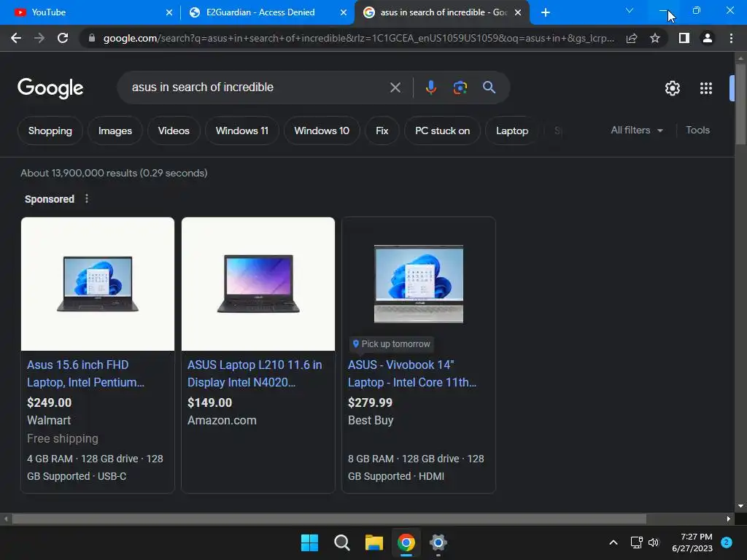The width and height of the screenshot is (747, 560).
Task: Click the Google logo
Action: click(x=50, y=88)
